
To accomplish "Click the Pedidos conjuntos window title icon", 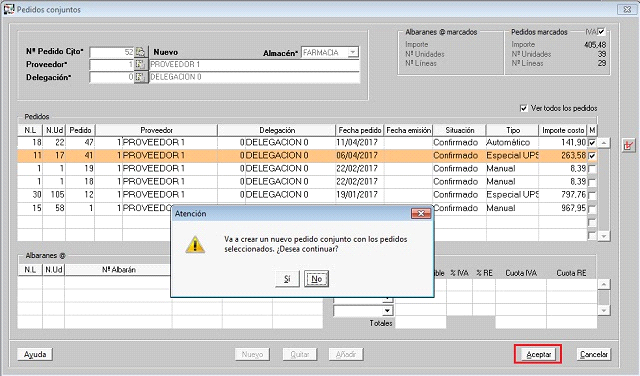I will point(8,9).
